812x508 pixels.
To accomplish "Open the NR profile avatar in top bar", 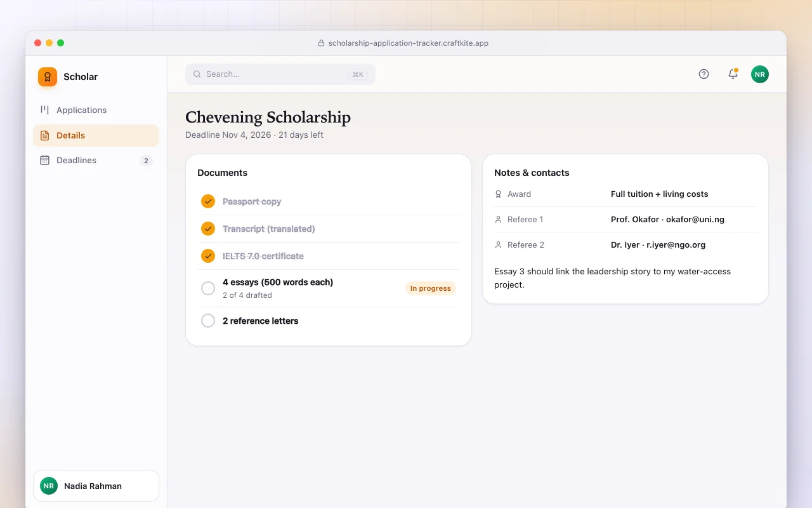I will pos(760,74).
